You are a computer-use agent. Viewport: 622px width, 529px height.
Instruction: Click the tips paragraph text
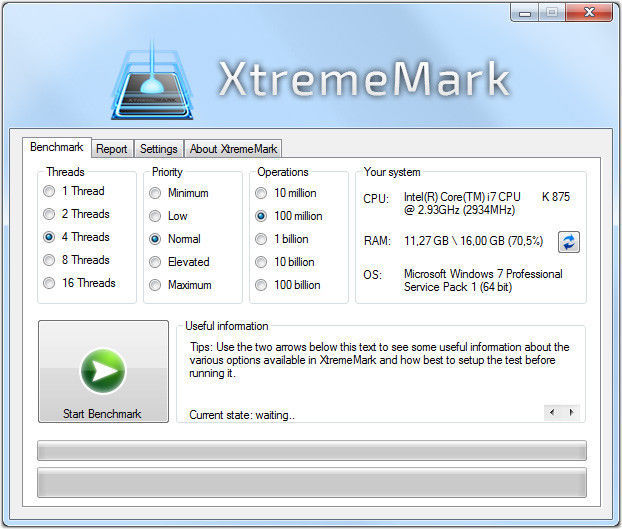point(379,360)
